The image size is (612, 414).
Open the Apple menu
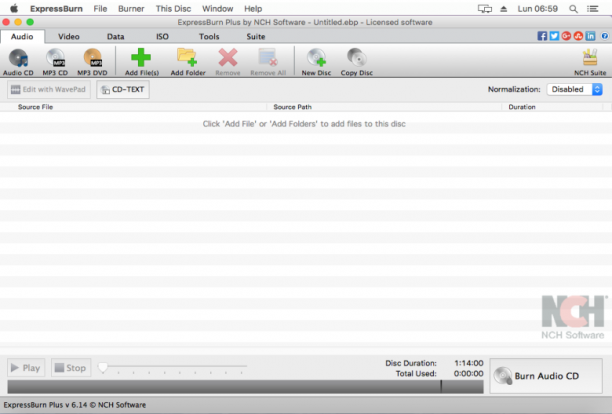point(14,8)
